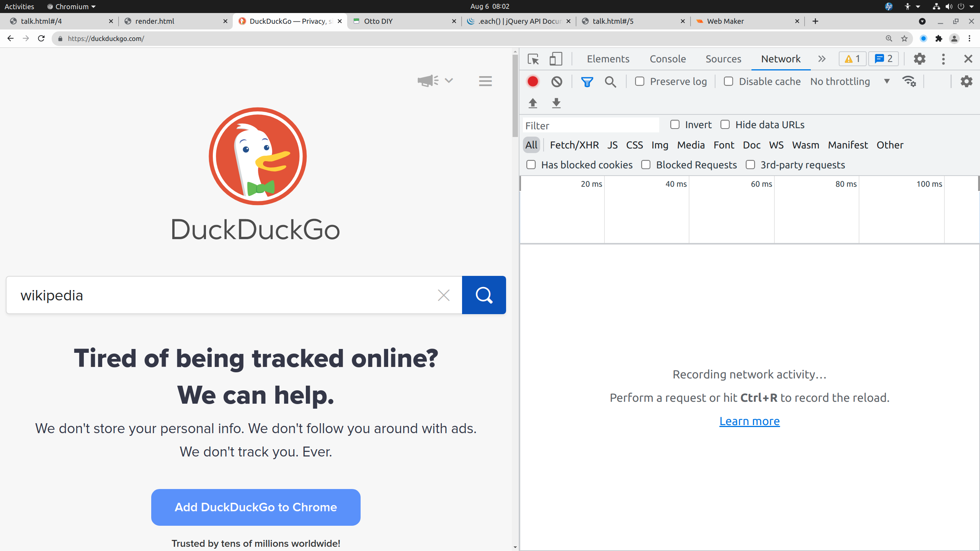Screen dimensions: 980x551
Task: Clear the network log
Action: (x=557, y=82)
